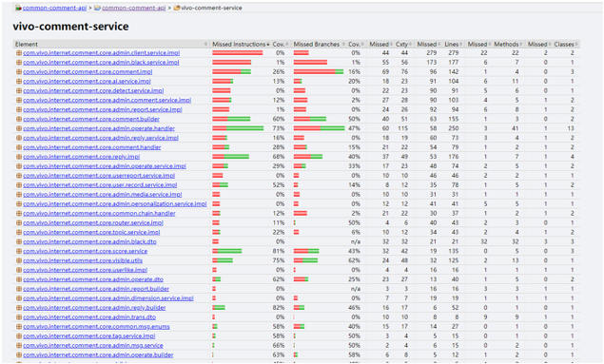Click package icon beside core.ai.service.impl
This screenshot has height=364, width=604.
click(18, 81)
